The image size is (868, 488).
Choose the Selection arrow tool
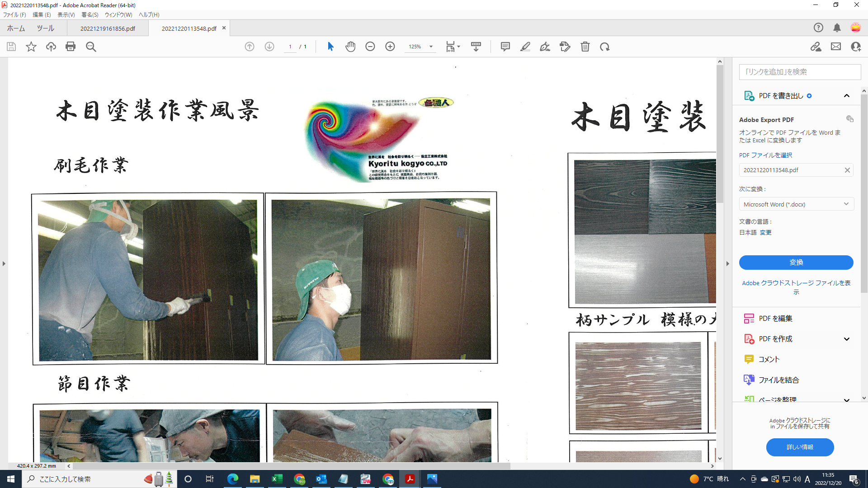click(x=330, y=47)
